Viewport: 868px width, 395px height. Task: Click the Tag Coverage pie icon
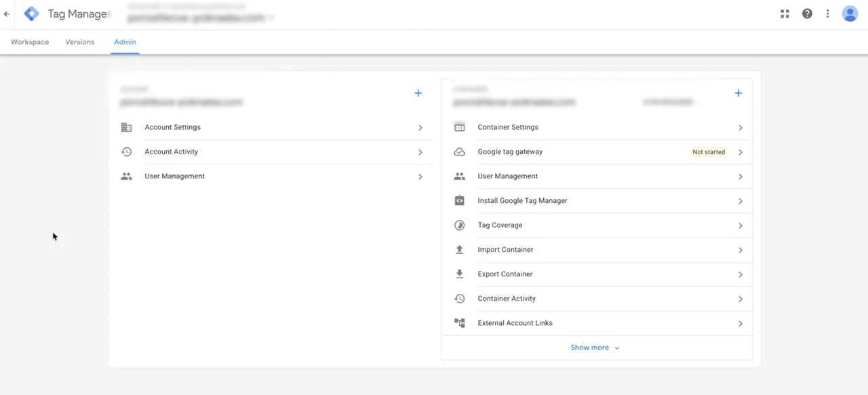tap(459, 225)
